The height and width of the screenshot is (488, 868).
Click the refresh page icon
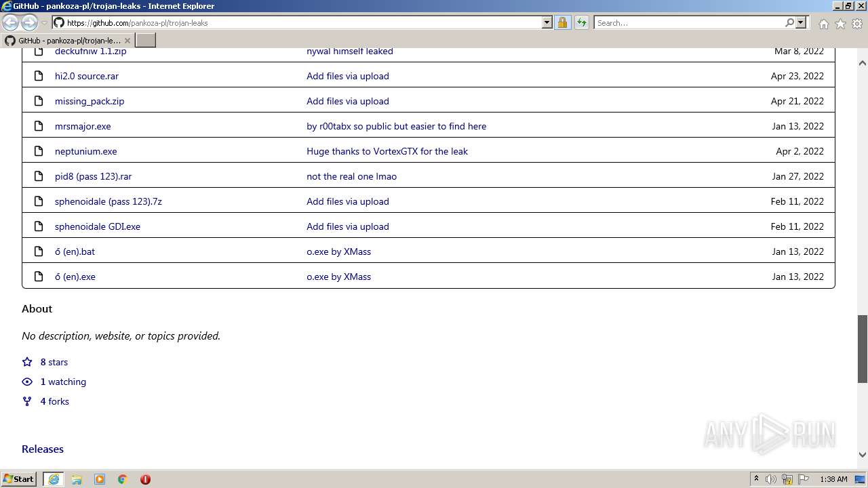click(581, 22)
